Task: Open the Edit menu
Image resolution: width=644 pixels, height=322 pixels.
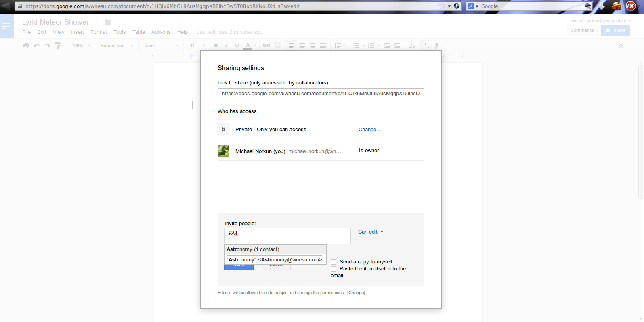Action: click(42, 32)
